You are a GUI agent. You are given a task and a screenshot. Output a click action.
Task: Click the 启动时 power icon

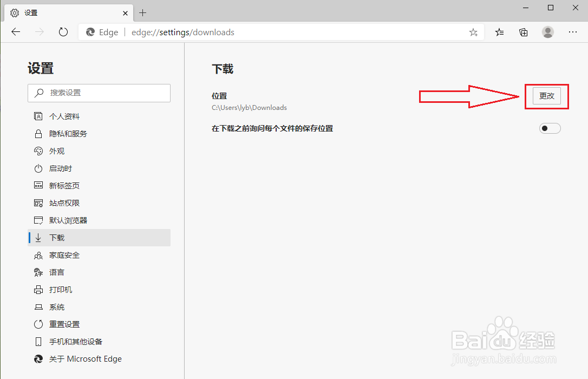[38, 168]
